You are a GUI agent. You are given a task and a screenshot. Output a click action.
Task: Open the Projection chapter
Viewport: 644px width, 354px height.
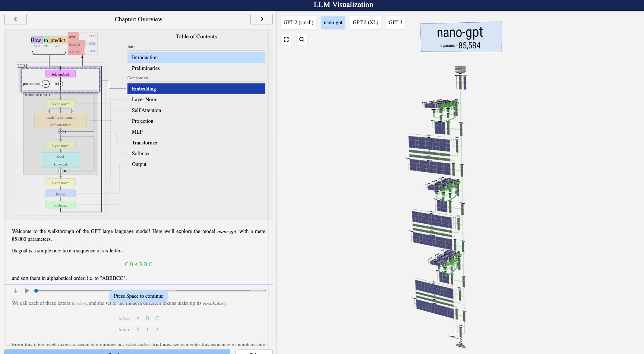pos(196,121)
